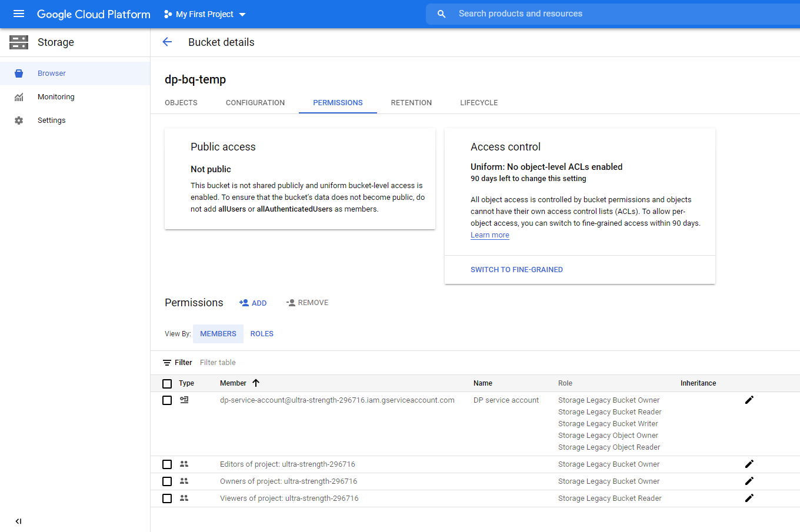Screen dimensions: 800x532
Task: Check the dp-service-account row checkbox
Action: pyautogui.click(x=167, y=400)
